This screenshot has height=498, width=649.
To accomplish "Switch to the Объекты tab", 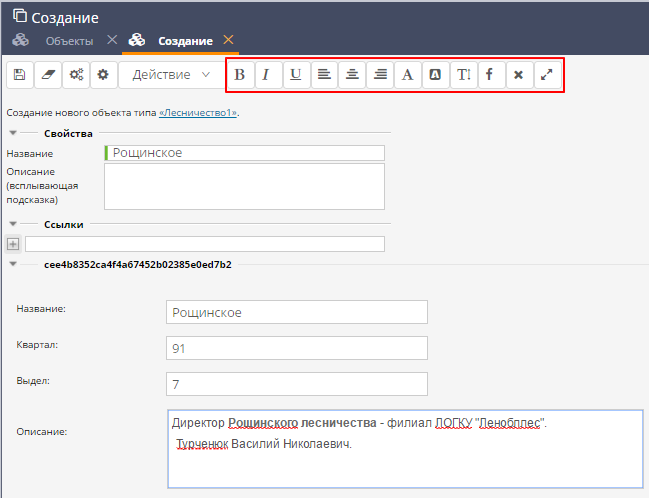I will tap(69, 41).
